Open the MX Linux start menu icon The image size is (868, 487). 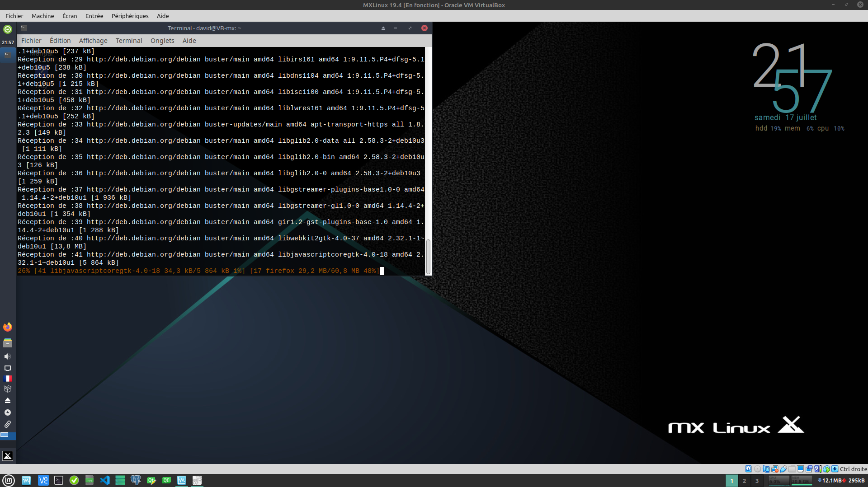(x=8, y=456)
